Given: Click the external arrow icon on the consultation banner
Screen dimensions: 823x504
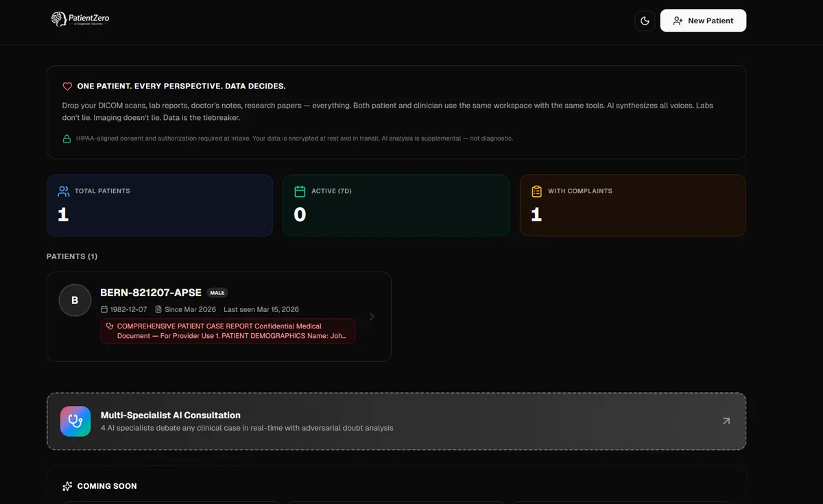Looking at the screenshot, I should (726, 421).
